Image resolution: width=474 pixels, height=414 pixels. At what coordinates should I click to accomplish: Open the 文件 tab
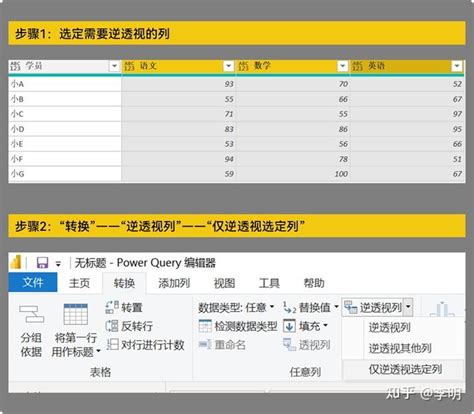pyautogui.click(x=33, y=282)
